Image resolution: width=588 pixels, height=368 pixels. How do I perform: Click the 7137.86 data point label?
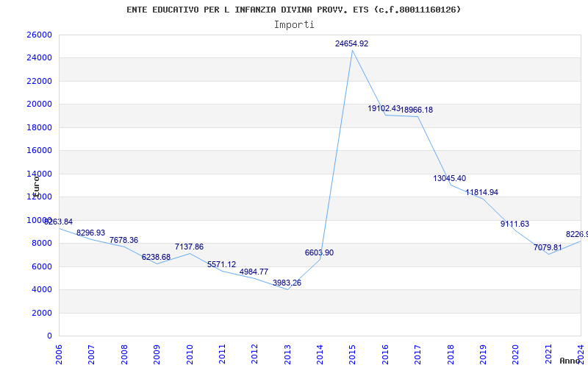coord(189,247)
